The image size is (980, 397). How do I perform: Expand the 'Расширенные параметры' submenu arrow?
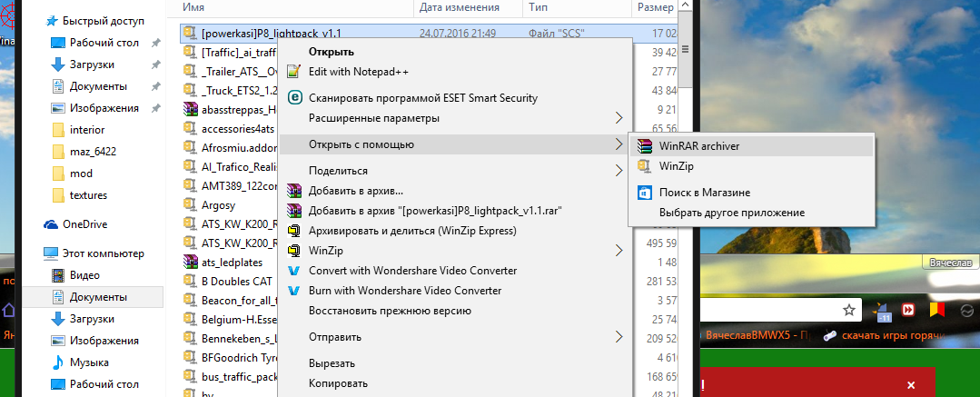(x=619, y=117)
